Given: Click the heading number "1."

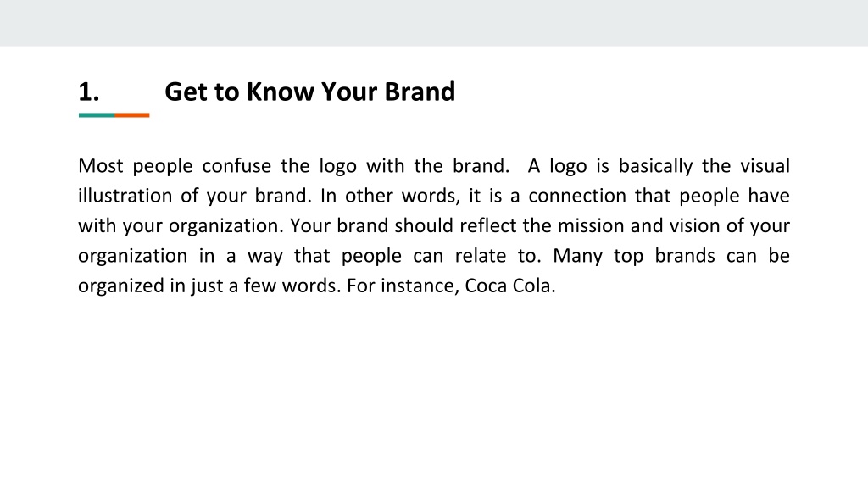Looking at the screenshot, I should coord(88,91).
